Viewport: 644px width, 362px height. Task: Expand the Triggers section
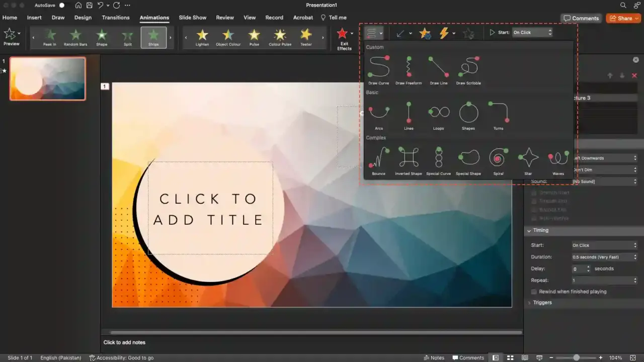pos(542,302)
